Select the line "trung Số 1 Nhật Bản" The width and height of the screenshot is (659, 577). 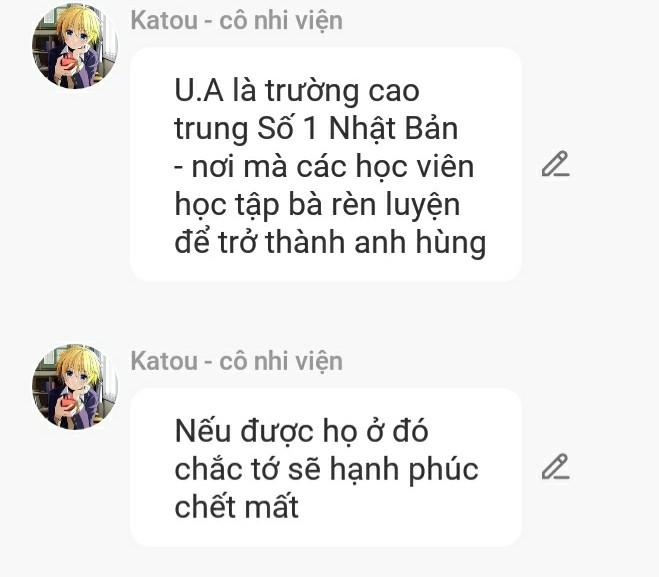click(316, 129)
